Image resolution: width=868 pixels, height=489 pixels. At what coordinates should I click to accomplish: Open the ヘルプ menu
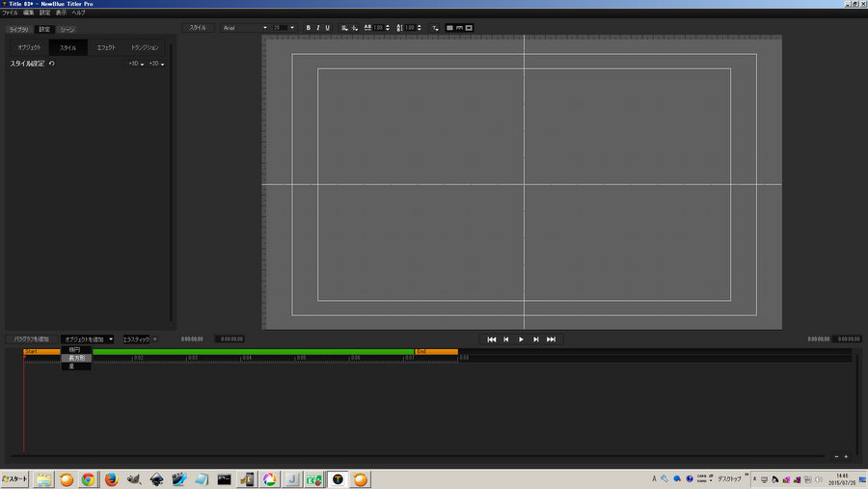pos(79,13)
